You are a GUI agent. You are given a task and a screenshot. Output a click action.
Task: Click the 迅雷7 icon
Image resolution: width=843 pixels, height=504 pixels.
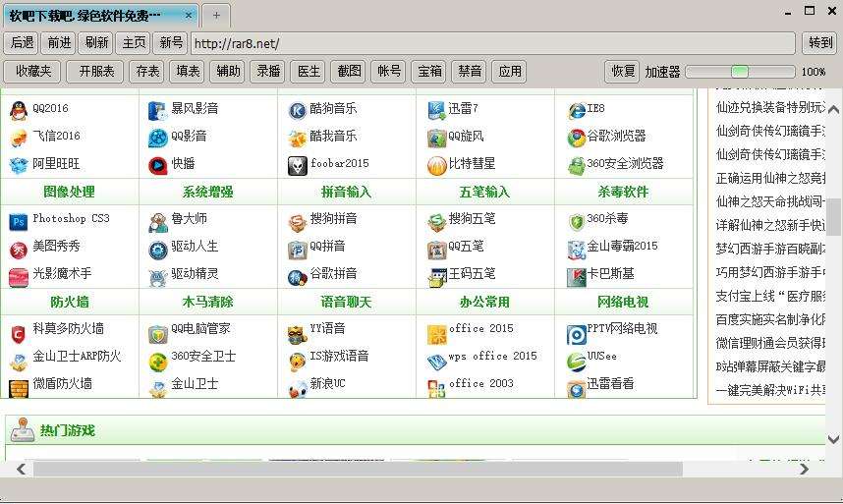tap(436, 111)
